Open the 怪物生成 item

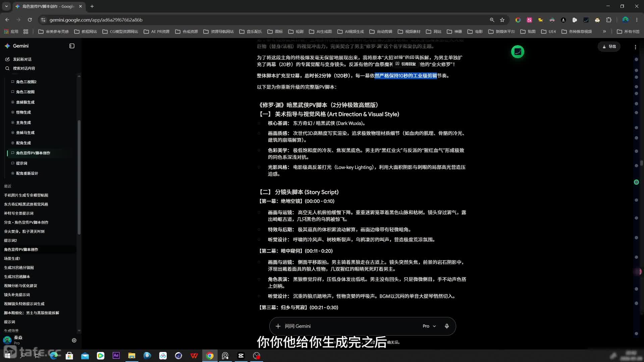23,112
